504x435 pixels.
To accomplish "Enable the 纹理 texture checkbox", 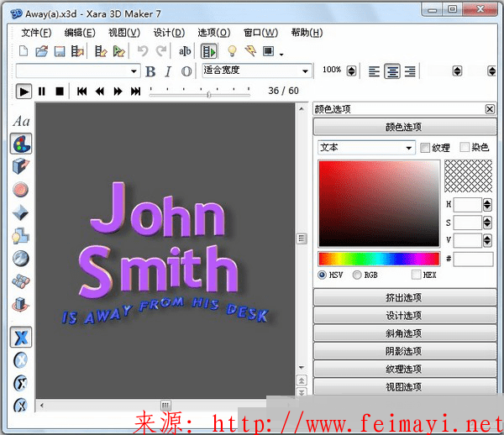I will coord(425,148).
